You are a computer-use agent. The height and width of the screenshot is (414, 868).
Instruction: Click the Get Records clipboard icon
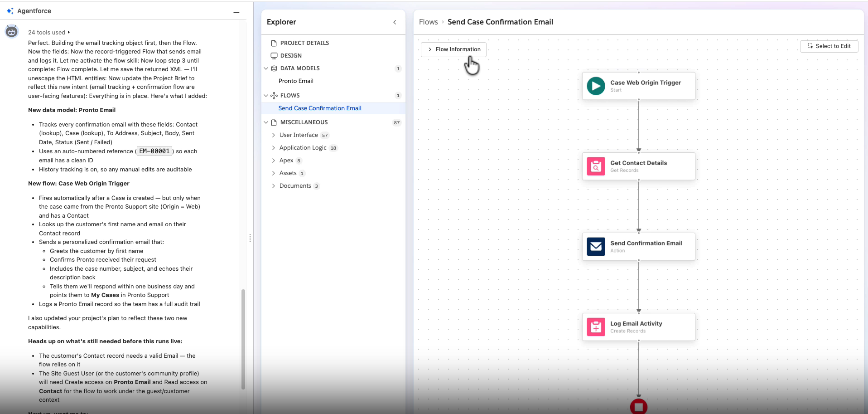tap(596, 166)
